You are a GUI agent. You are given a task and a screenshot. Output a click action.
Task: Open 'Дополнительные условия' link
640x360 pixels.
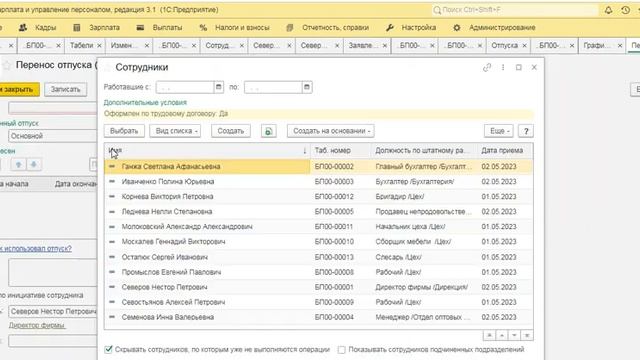(145, 102)
